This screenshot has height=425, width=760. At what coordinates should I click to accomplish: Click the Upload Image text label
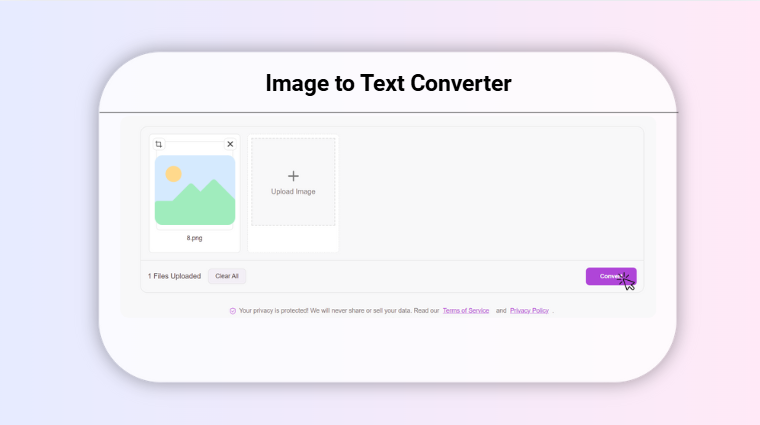(x=293, y=191)
